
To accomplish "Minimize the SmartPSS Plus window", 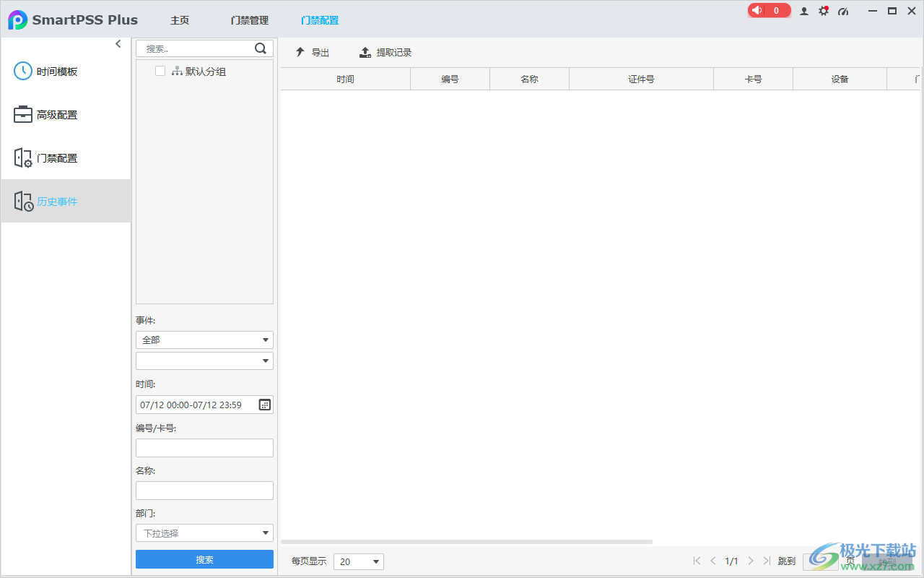I will pyautogui.click(x=873, y=11).
